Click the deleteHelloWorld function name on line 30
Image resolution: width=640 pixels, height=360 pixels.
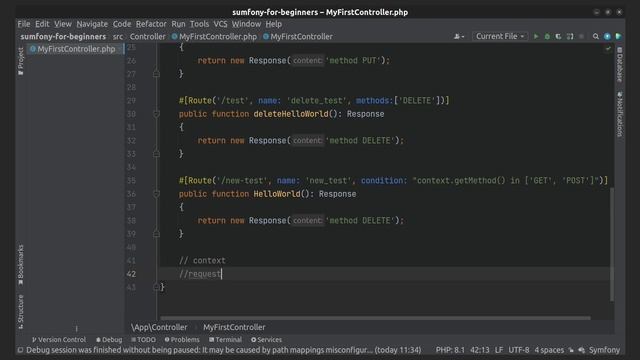291,114
